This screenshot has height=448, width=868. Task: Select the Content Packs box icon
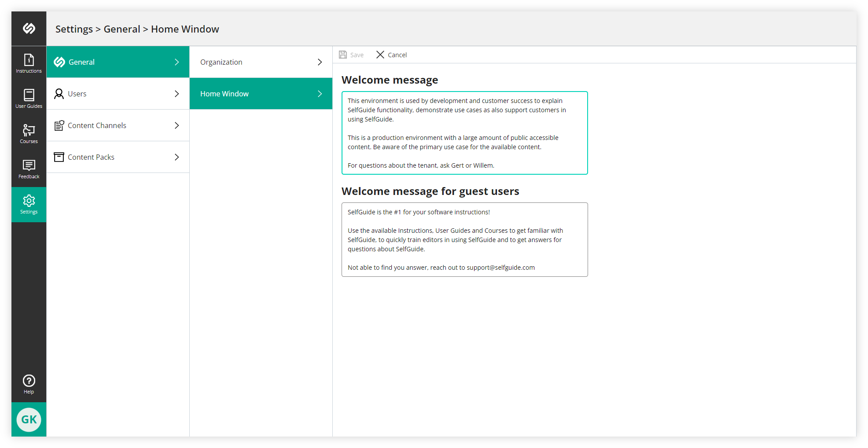point(59,157)
